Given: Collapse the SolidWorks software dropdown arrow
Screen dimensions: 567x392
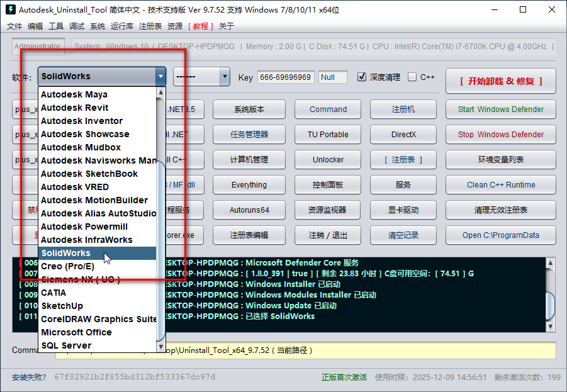Looking at the screenshot, I should pyautogui.click(x=160, y=76).
